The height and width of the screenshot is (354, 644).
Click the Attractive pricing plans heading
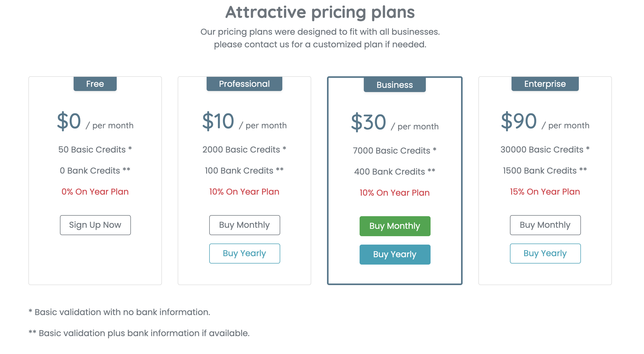(321, 12)
